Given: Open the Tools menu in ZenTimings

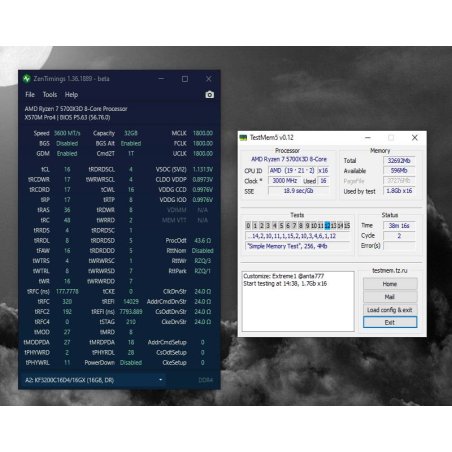Looking at the screenshot, I should [x=50, y=95].
